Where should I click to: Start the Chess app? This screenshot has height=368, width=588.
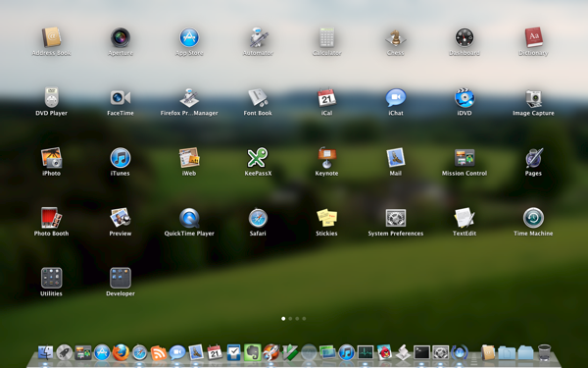(x=396, y=37)
